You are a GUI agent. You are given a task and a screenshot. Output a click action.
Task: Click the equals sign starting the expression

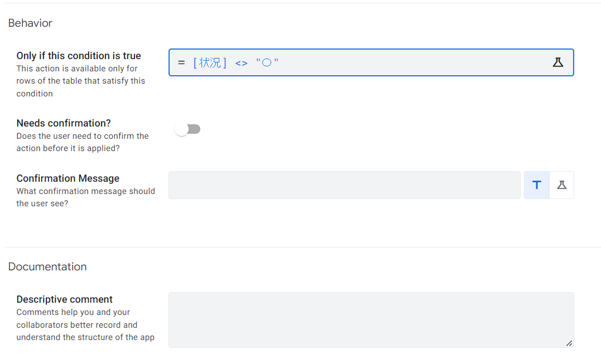(x=181, y=63)
